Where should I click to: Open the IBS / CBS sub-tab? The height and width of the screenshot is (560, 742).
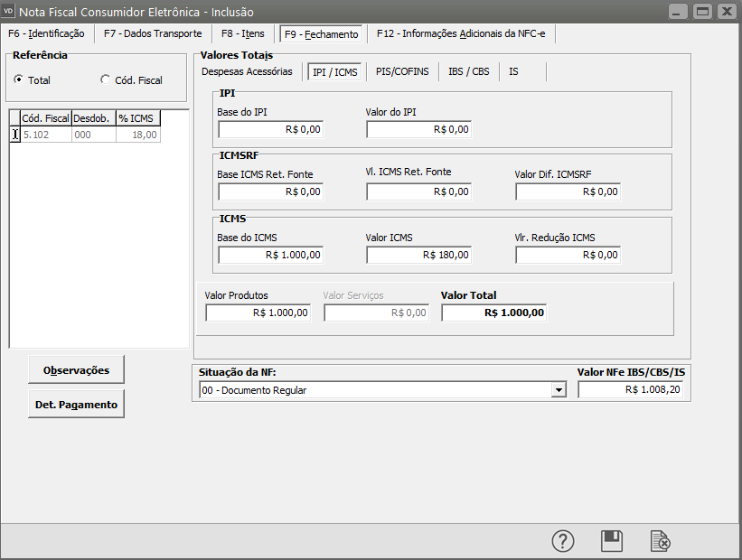[x=468, y=71]
